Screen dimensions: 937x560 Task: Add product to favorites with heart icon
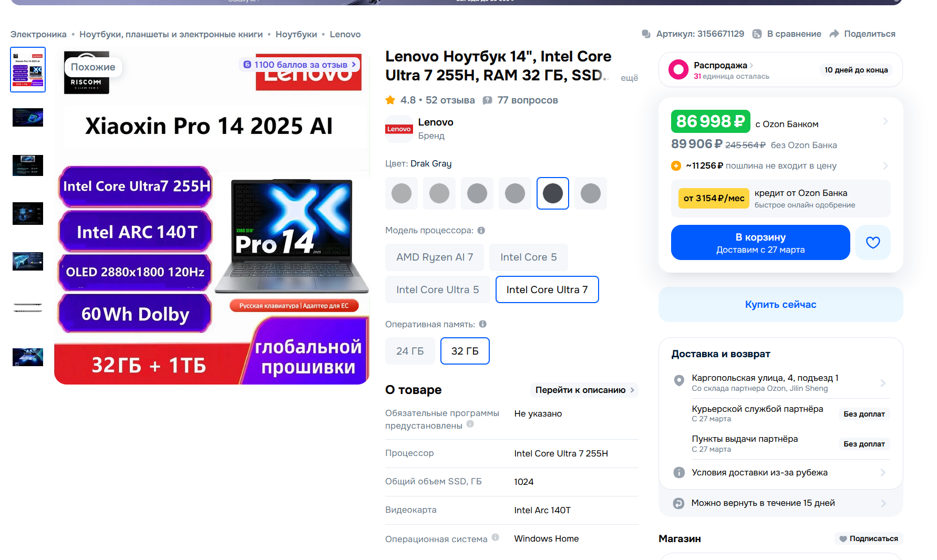coord(872,242)
